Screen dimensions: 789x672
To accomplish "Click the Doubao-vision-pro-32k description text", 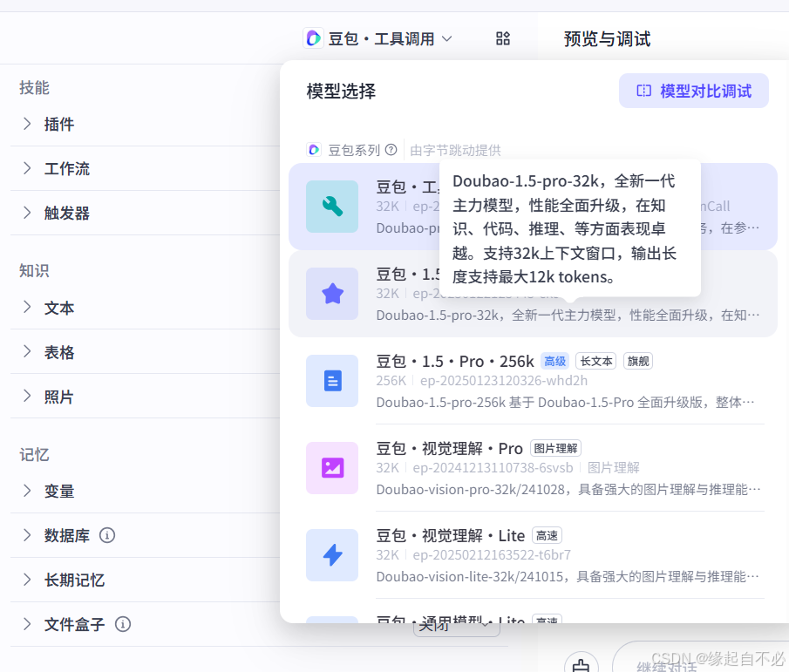I will pos(568,490).
